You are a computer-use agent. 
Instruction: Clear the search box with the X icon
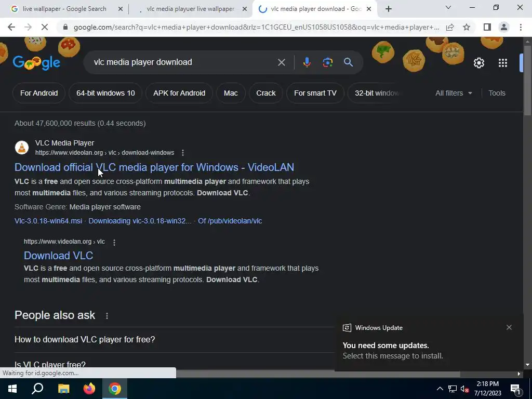(x=281, y=62)
